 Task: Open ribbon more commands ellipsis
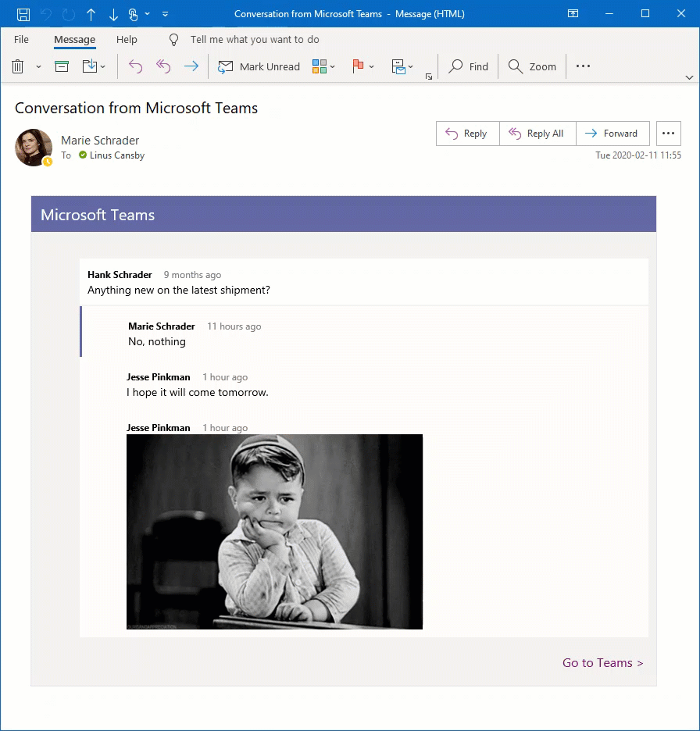(583, 66)
